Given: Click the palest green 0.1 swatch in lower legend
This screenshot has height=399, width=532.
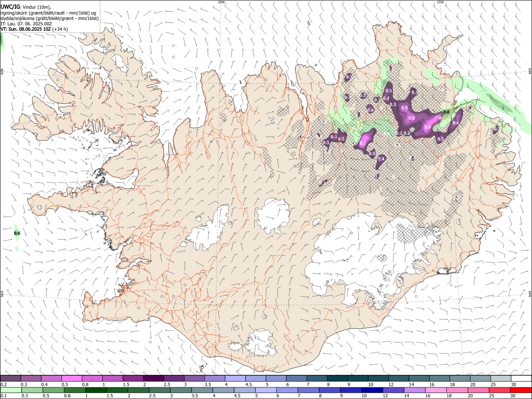Looking at the screenshot, I should 11,390.
